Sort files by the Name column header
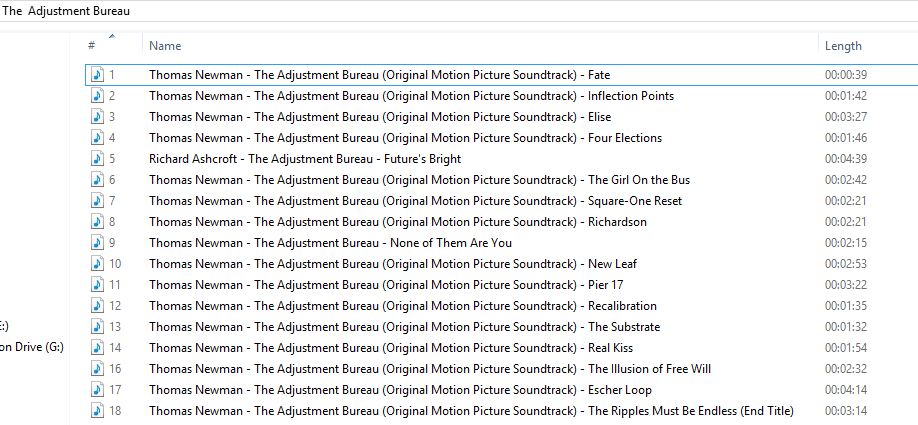 coord(165,46)
